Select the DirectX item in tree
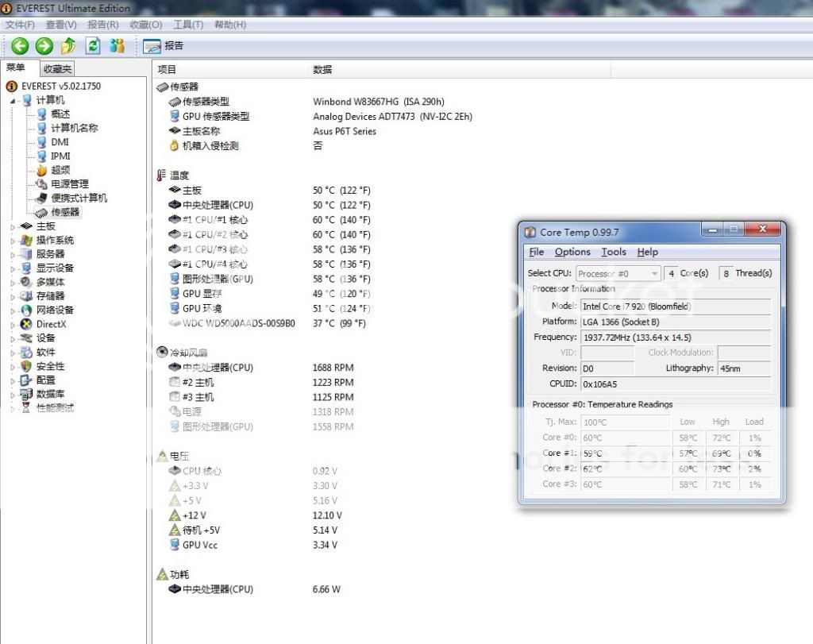The width and height of the screenshot is (813, 644). pyautogui.click(x=51, y=324)
